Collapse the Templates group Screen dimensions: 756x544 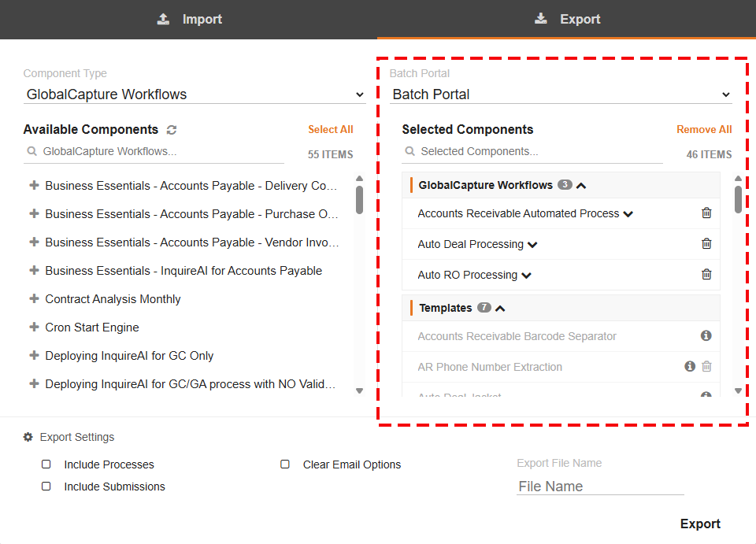coord(501,309)
